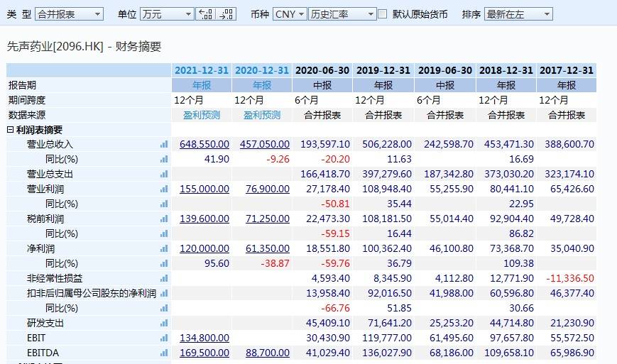
Task: Click the 2019-12-31 column header
Action: click(x=383, y=70)
